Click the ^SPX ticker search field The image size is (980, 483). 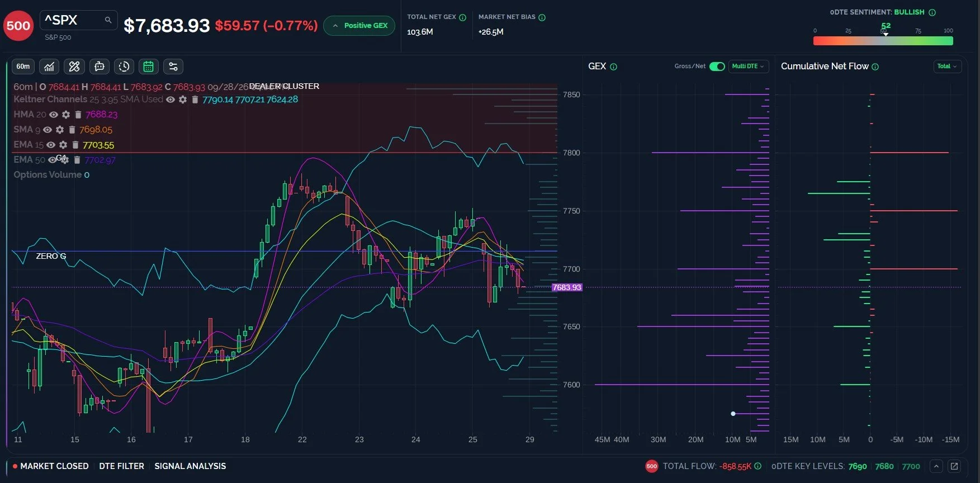point(78,20)
